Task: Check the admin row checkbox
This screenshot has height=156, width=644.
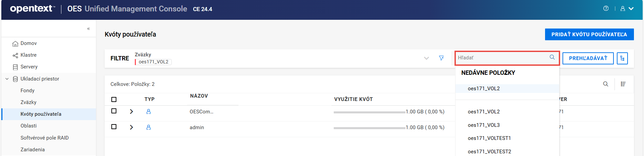Action: point(114,127)
